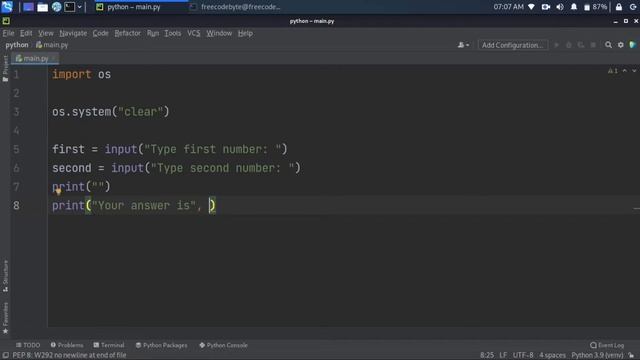
Task: Open the View menu
Action: pyautogui.click(x=46, y=33)
